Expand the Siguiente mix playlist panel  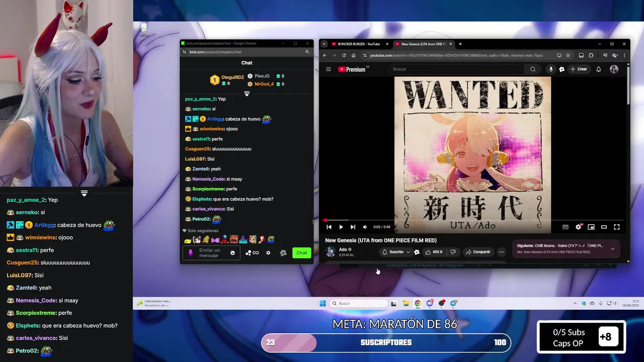click(612, 248)
